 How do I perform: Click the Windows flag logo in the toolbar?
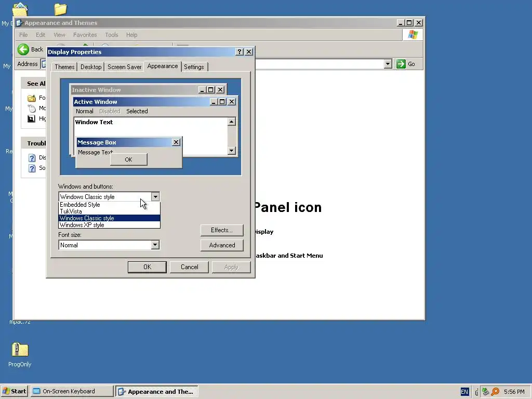click(413, 35)
